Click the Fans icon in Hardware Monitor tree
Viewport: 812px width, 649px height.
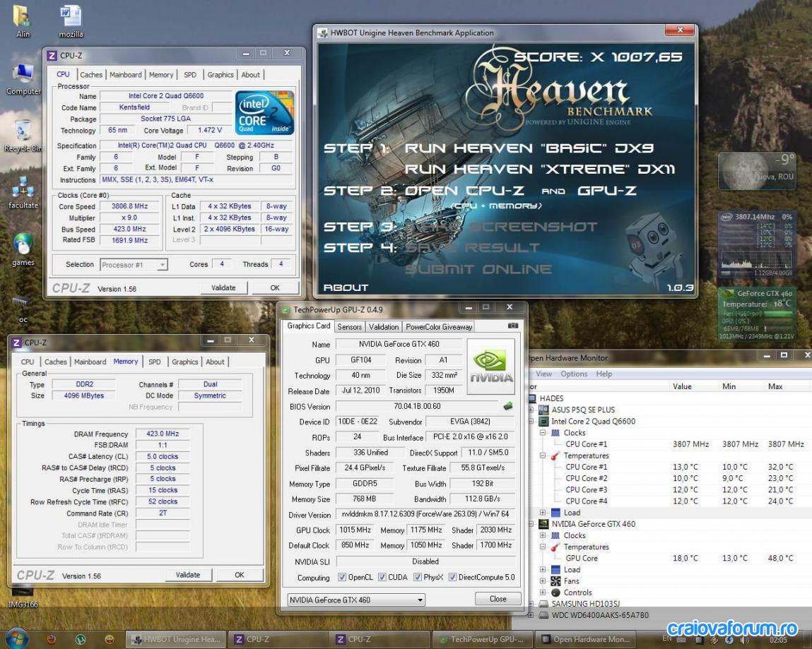pos(555,581)
